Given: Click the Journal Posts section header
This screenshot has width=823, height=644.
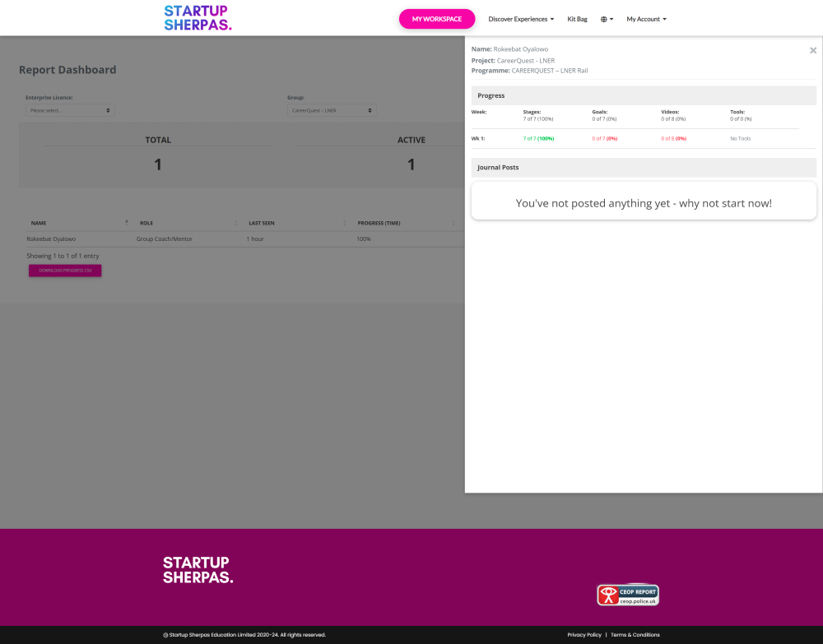Looking at the screenshot, I should (644, 167).
